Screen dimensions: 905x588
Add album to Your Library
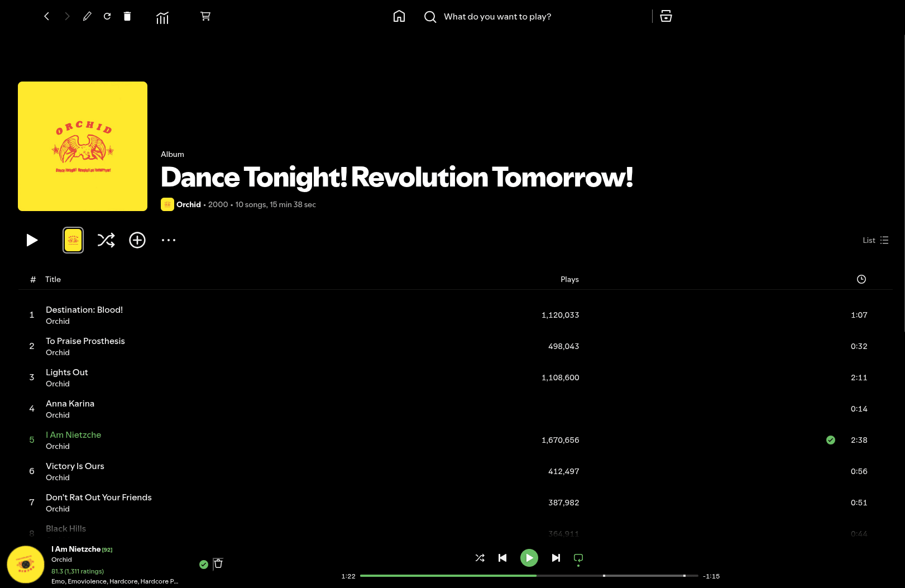click(x=137, y=240)
